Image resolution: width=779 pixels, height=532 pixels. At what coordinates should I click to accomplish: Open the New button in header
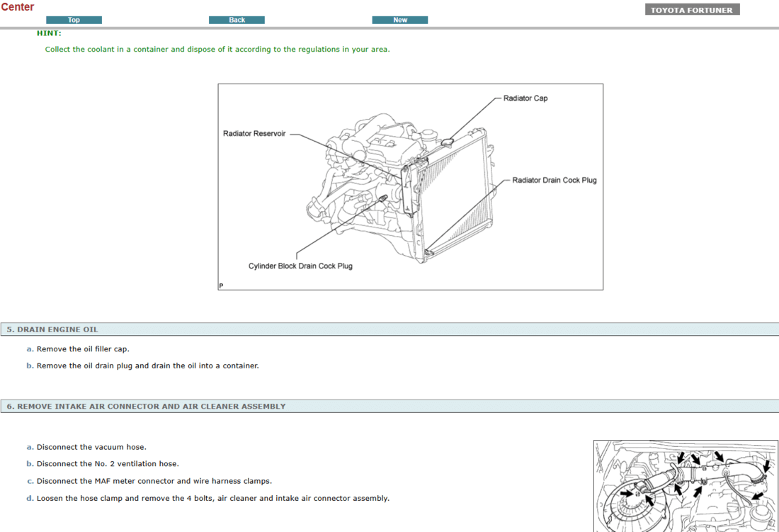pyautogui.click(x=399, y=20)
